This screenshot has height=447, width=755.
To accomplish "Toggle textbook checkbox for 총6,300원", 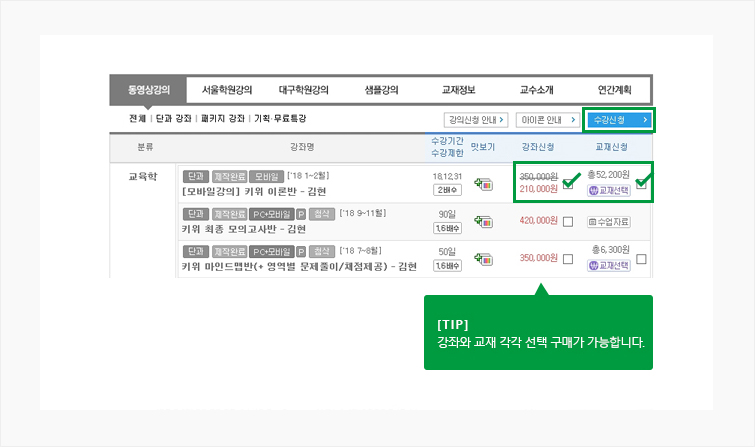I will 641,259.
